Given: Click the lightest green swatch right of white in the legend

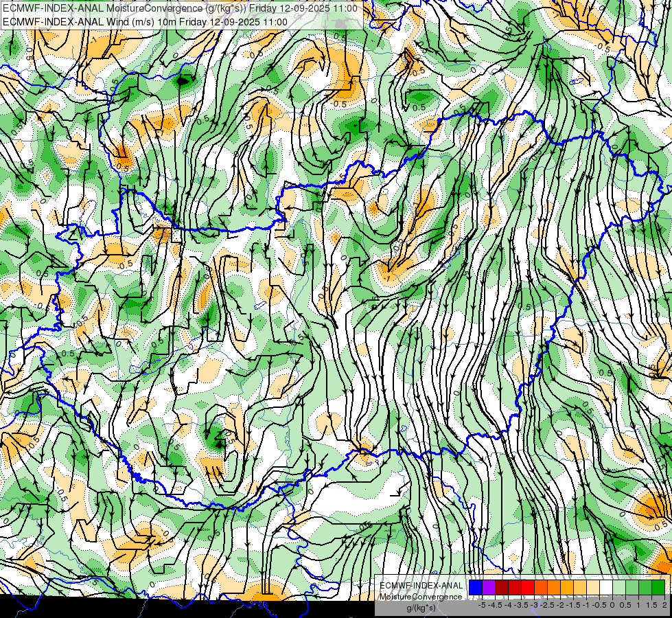Looking at the screenshot, I should pos(619,587).
